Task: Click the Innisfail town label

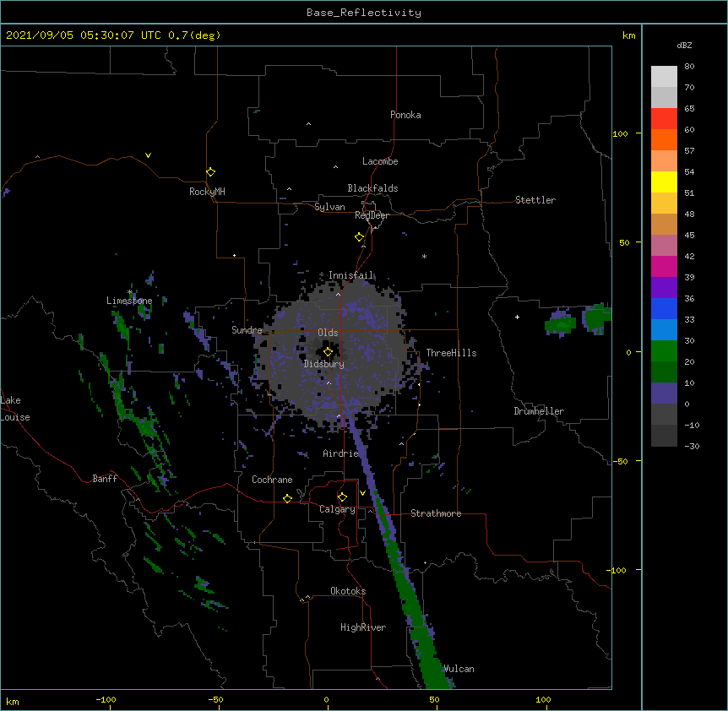Action: click(350, 275)
